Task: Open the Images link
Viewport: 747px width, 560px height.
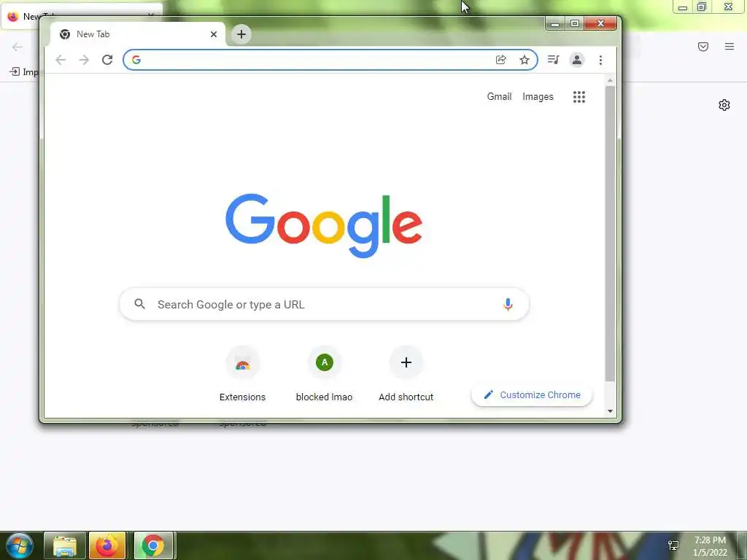Action: (538, 97)
